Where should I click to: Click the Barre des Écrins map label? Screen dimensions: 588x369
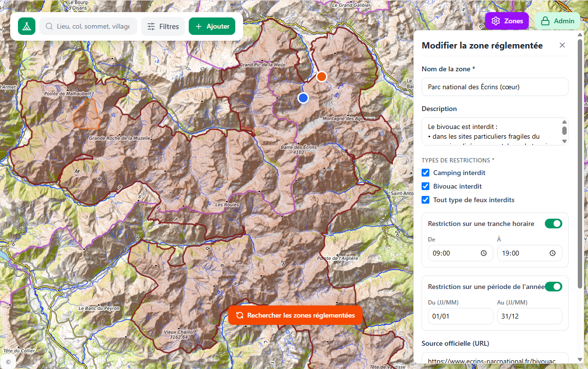[x=298, y=149]
